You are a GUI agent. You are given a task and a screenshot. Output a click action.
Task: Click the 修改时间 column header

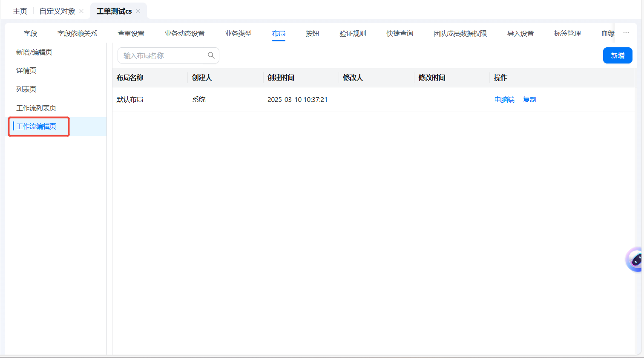(x=431, y=78)
